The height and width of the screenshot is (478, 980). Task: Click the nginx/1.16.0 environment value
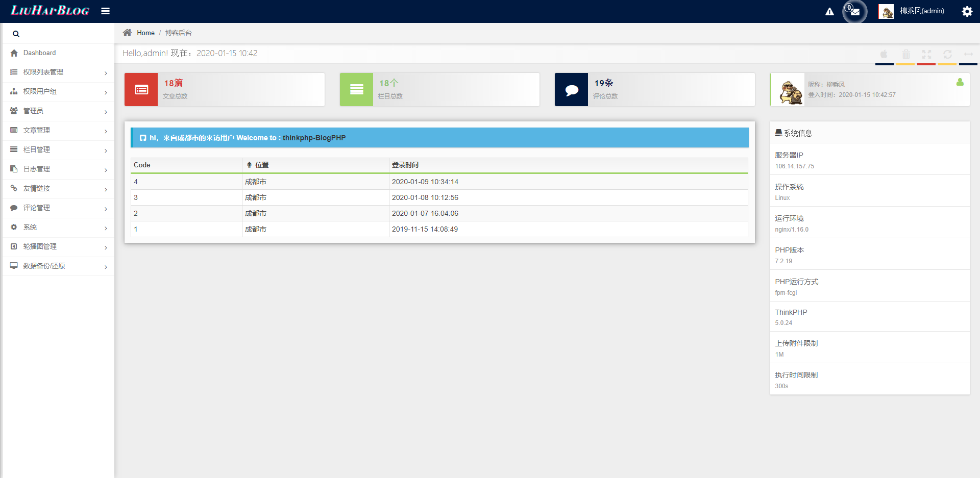[792, 230]
